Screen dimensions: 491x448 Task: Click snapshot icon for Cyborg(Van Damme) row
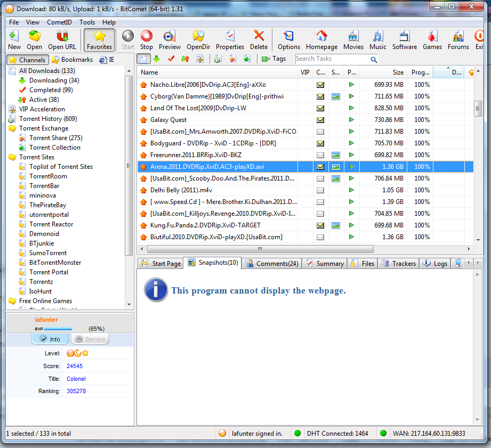[336, 96]
